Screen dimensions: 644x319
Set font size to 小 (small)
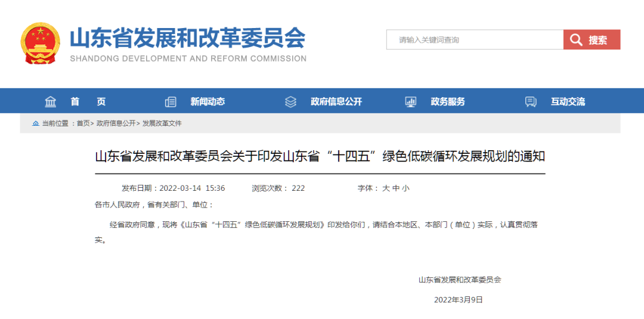pyautogui.click(x=405, y=188)
